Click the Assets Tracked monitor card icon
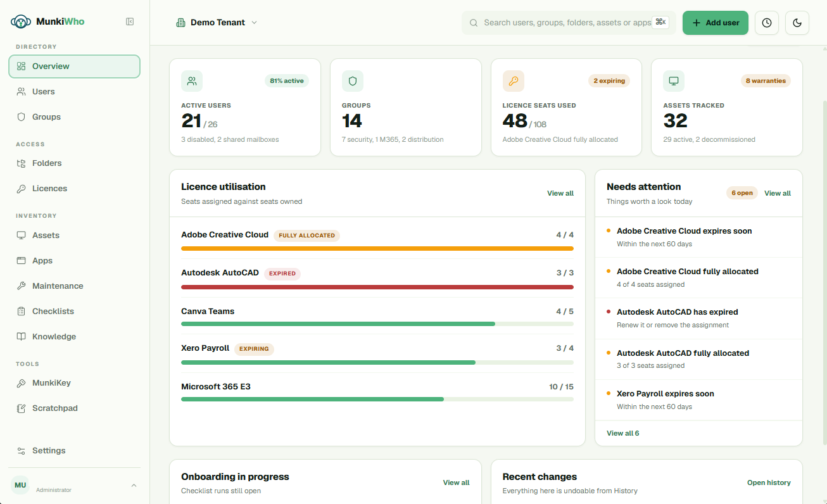 [x=674, y=81]
